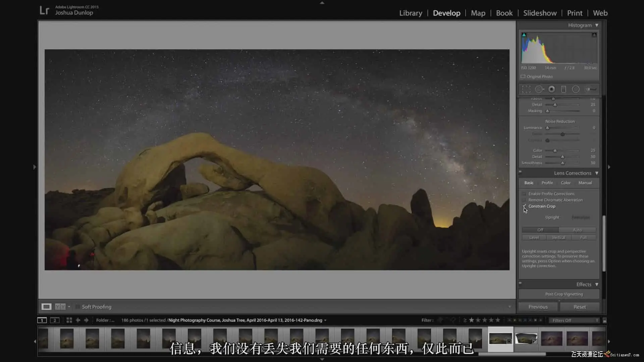The image size is (644, 362).
Task: Select the Crop Overlay tool
Action: tap(526, 89)
